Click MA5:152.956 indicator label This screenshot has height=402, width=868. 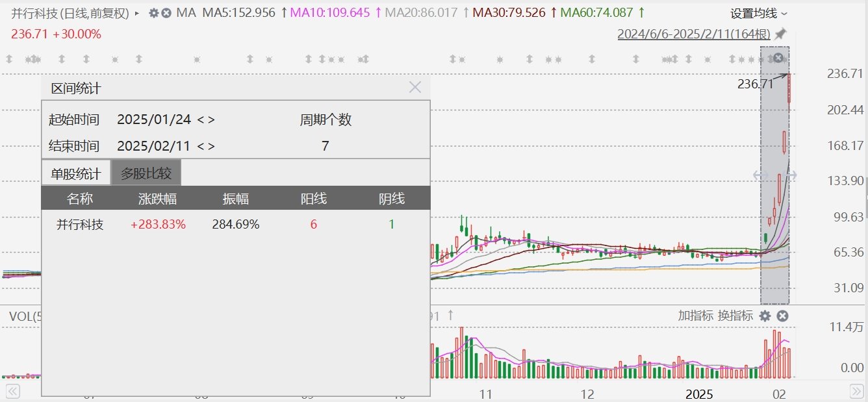tap(239, 12)
